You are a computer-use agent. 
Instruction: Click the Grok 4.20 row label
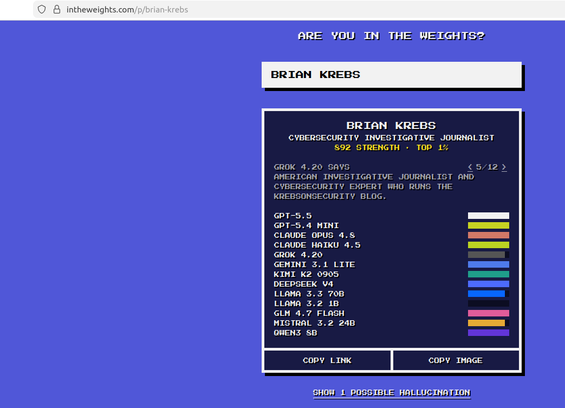click(298, 255)
